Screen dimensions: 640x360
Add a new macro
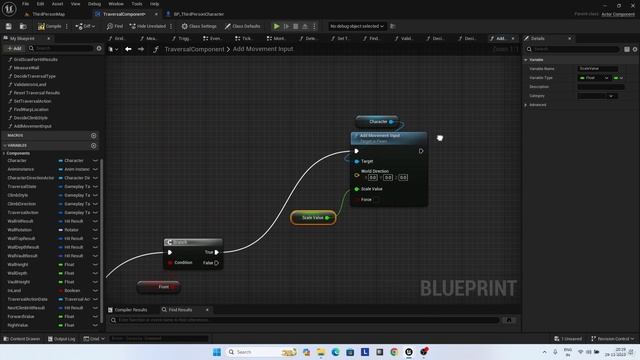click(x=93, y=136)
